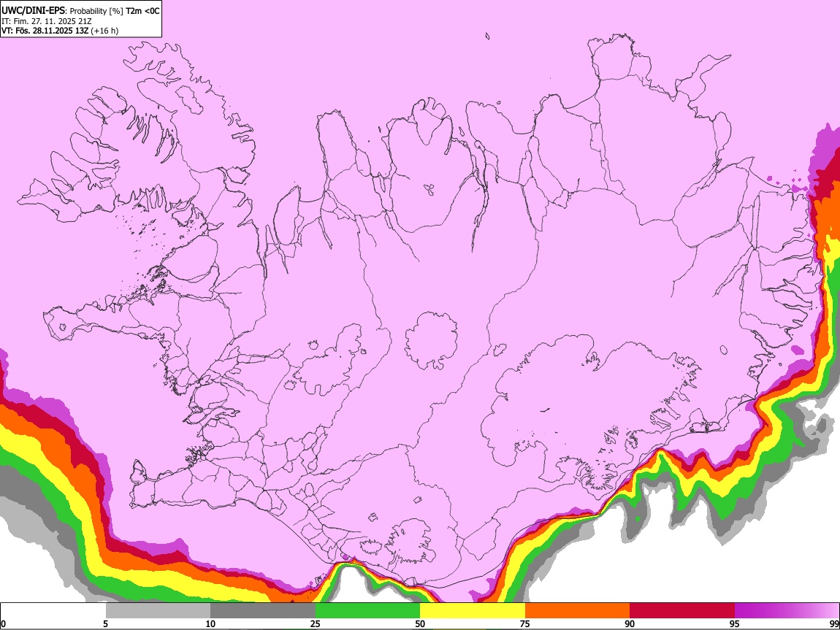Screen dimensions: 840x630
Task: Click the green 25–50% legend swatch
Action: pos(367,610)
